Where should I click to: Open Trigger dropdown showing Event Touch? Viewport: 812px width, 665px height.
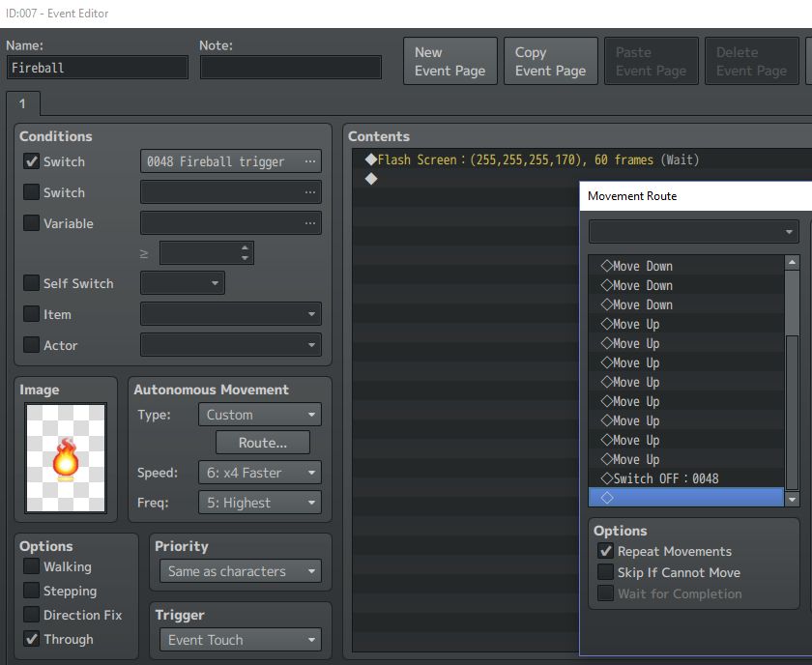(241, 640)
